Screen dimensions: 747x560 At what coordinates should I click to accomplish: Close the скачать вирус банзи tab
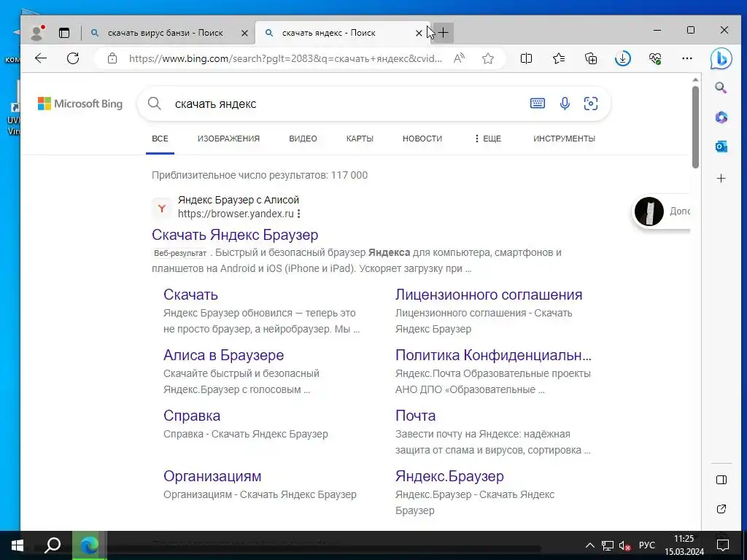[244, 33]
